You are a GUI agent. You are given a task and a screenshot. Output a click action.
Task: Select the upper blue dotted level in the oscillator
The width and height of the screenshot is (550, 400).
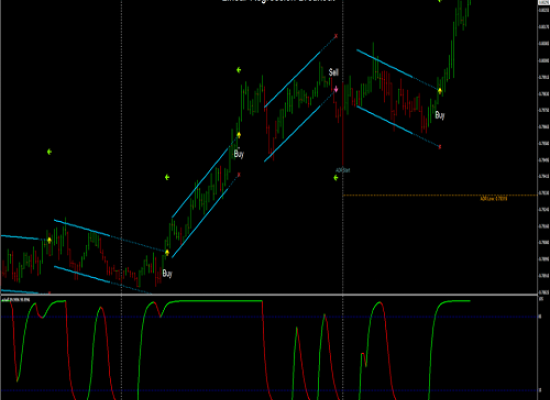(x=269, y=317)
